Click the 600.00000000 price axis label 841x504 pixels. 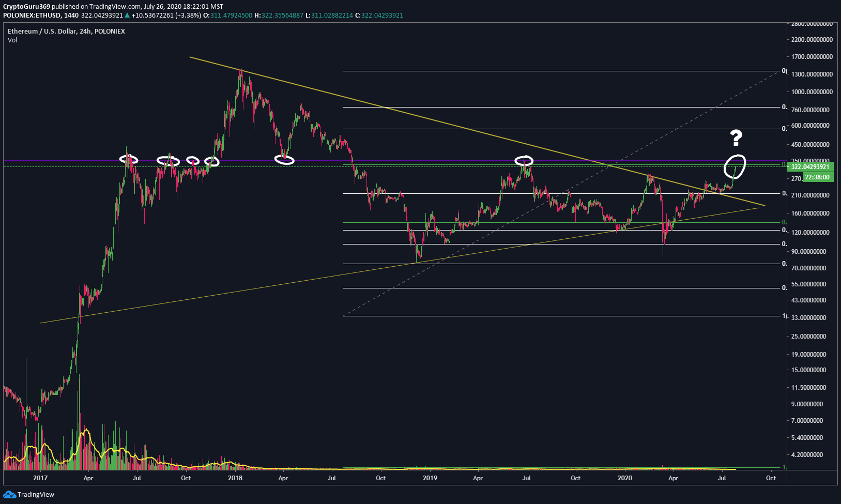click(x=811, y=126)
